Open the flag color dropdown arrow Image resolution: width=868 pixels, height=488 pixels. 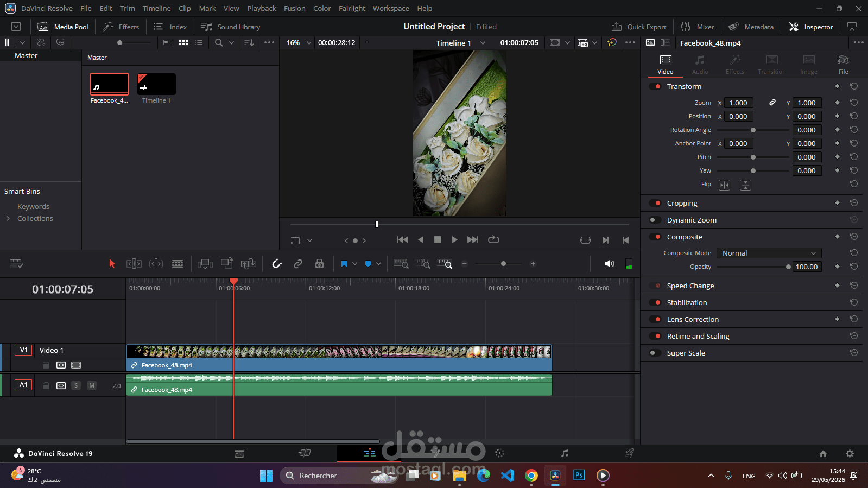pos(354,264)
